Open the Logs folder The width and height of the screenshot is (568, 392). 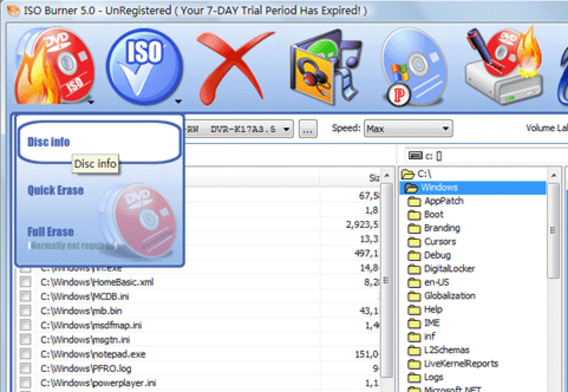425,377
